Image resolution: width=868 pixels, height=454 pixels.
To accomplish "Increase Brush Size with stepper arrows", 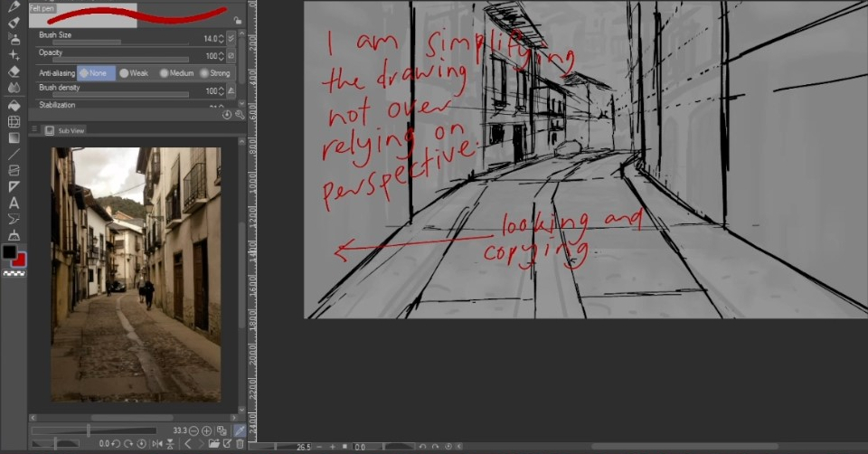I will [x=222, y=36].
